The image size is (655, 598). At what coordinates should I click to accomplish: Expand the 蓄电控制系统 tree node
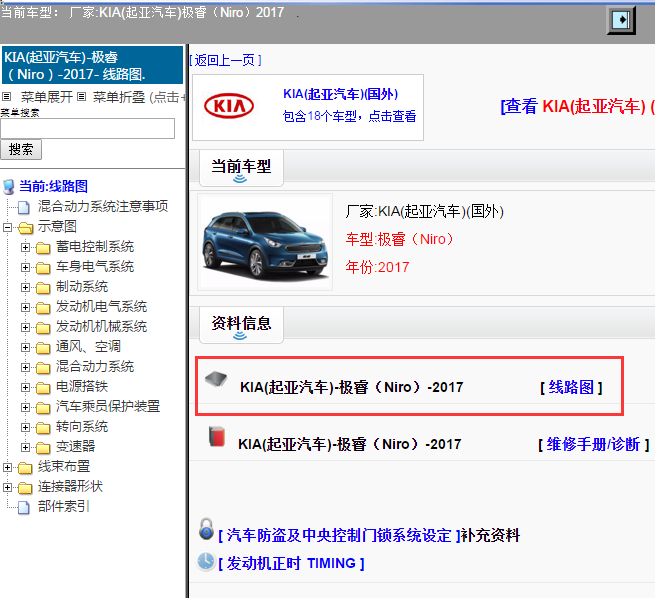tap(25, 247)
